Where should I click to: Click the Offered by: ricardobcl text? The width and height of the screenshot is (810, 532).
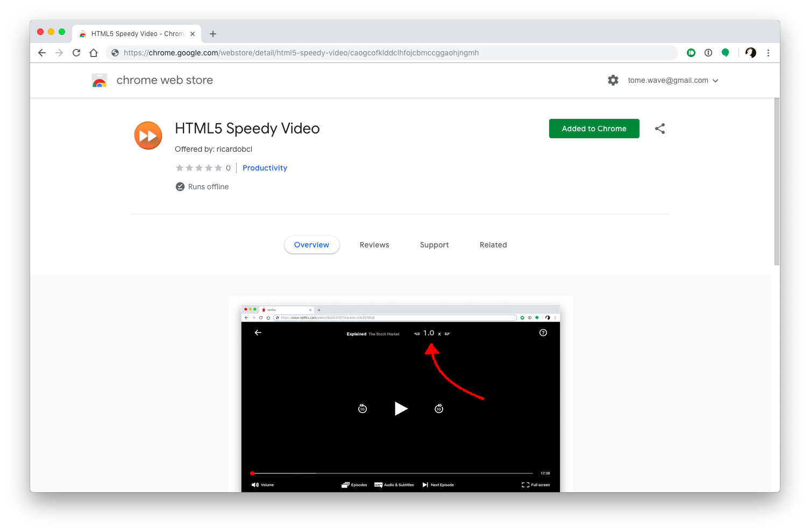click(214, 149)
